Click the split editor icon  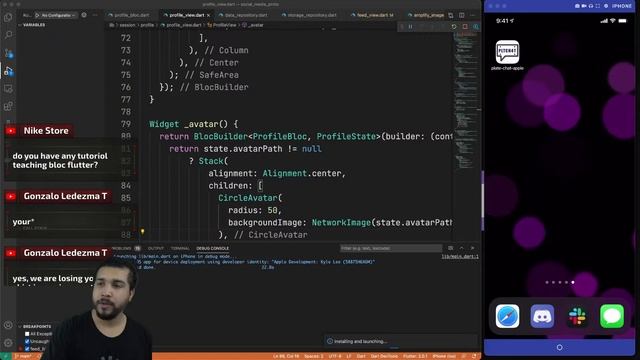click(462, 15)
